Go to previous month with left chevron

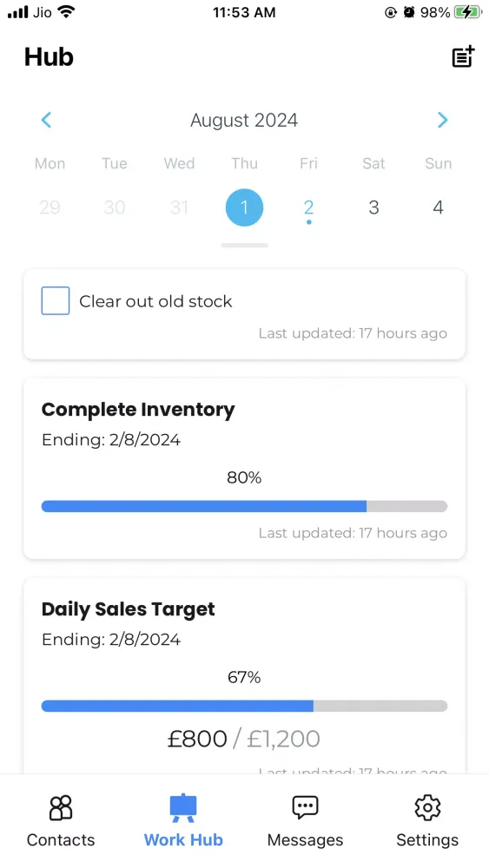click(x=47, y=120)
